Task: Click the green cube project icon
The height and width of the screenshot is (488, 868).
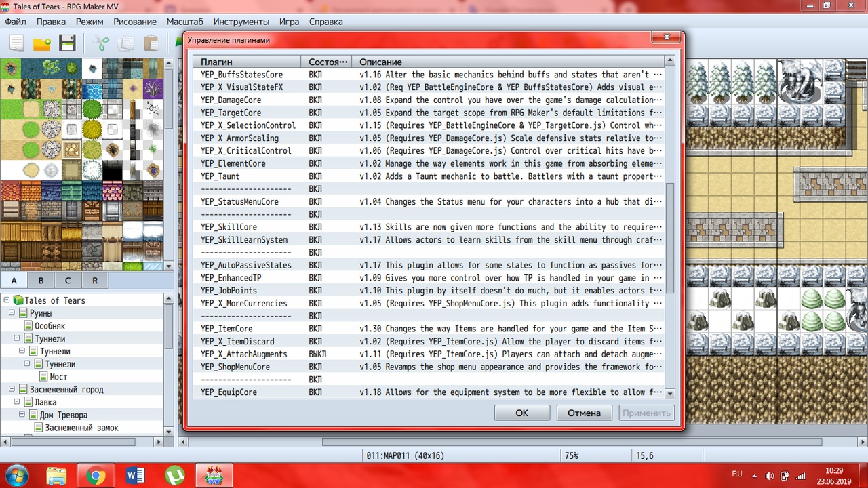Action: (18, 300)
